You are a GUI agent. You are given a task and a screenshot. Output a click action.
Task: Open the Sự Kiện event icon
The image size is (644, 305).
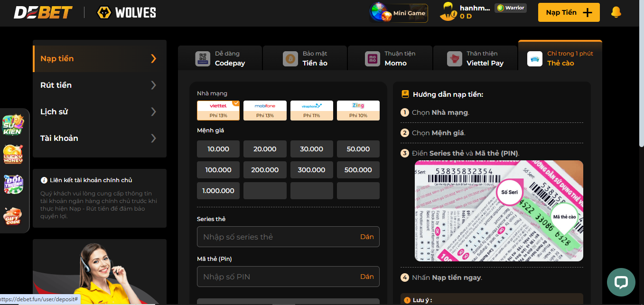[x=13, y=125]
